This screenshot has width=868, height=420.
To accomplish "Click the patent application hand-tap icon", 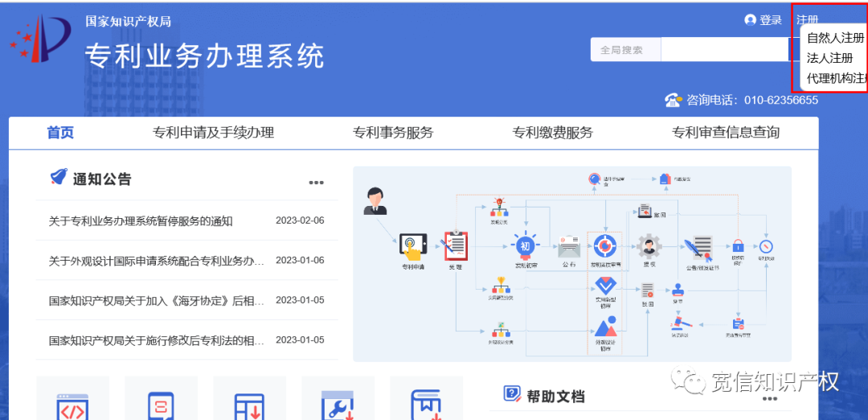I will click(x=415, y=245).
